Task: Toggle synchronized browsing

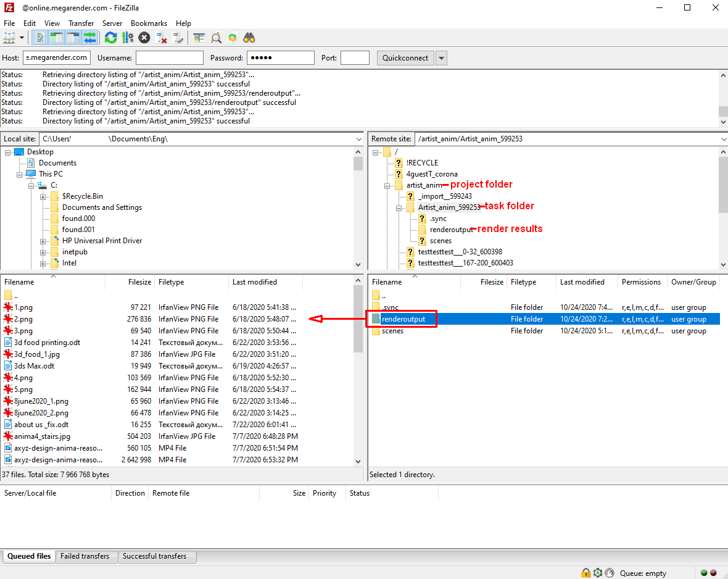Action: tap(233, 38)
